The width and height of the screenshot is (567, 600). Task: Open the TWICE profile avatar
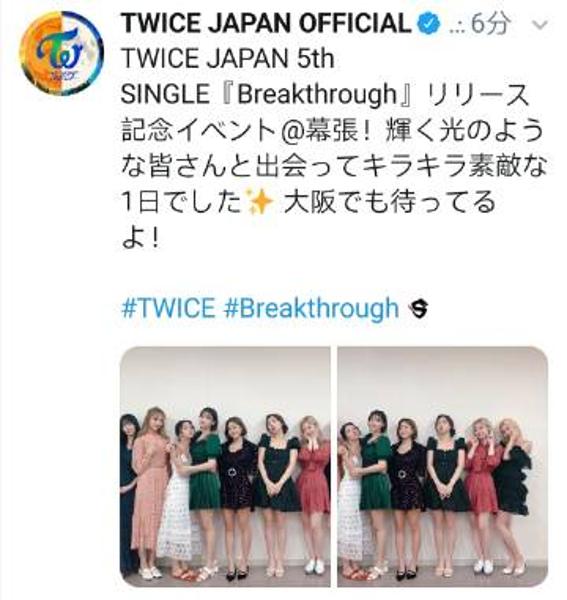pyautogui.click(x=61, y=53)
